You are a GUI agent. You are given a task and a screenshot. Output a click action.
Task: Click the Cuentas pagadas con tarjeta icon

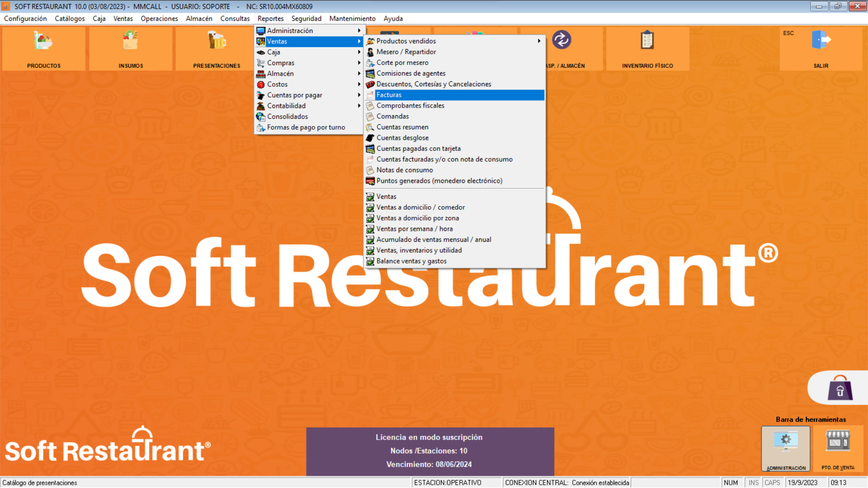pos(370,149)
